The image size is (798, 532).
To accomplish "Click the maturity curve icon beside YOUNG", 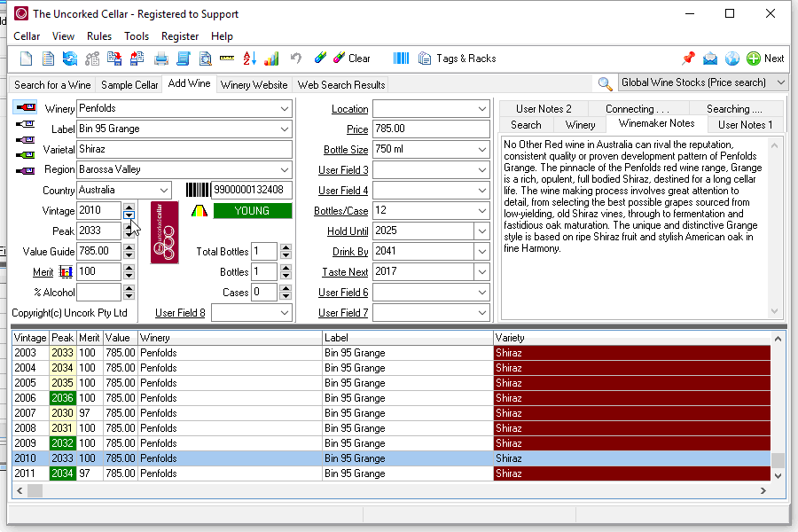I will tap(200, 211).
